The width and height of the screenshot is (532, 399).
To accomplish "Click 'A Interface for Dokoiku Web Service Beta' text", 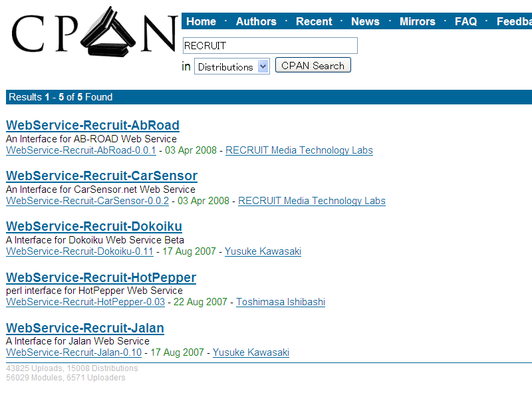I will click(x=95, y=240).
